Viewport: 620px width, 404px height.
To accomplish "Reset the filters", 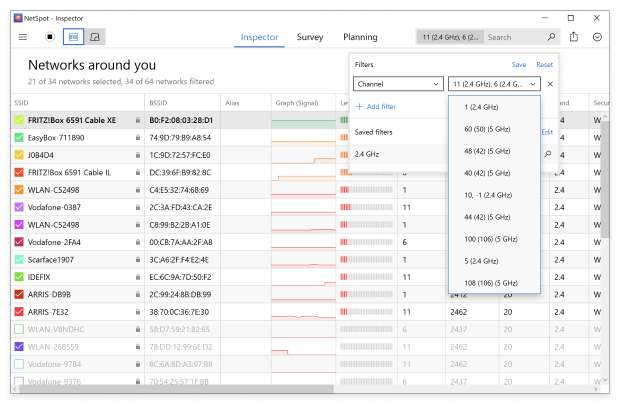I will 544,64.
